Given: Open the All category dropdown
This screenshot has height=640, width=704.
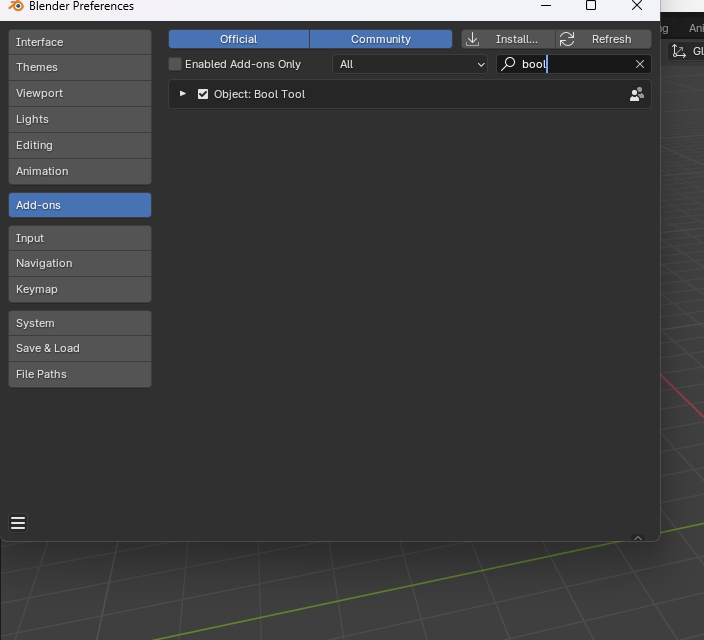Looking at the screenshot, I should point(410,64).
